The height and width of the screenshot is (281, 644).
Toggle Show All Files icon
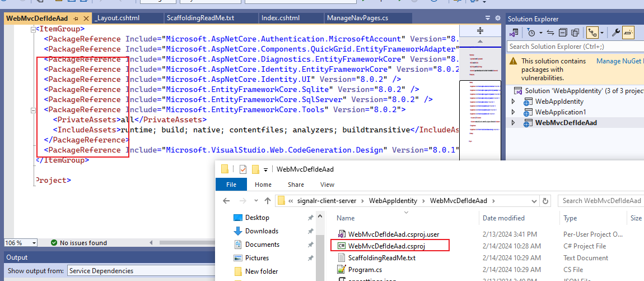(576, 32)
